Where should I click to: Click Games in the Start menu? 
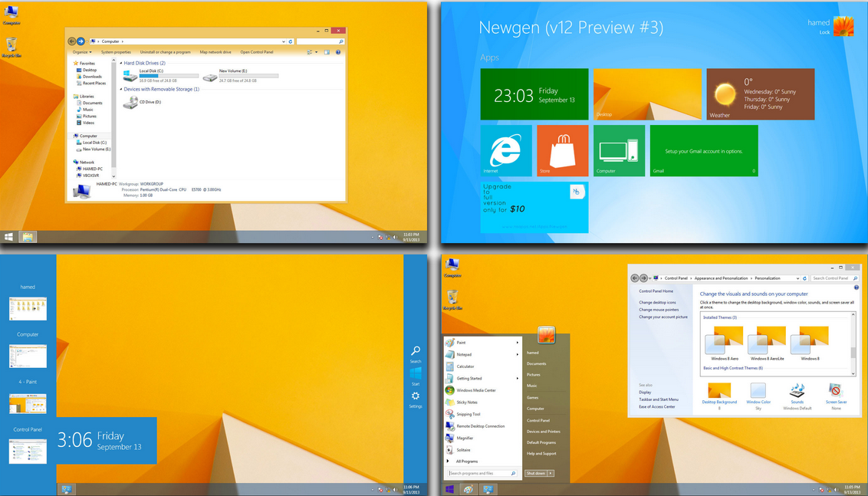coord(533,397)
